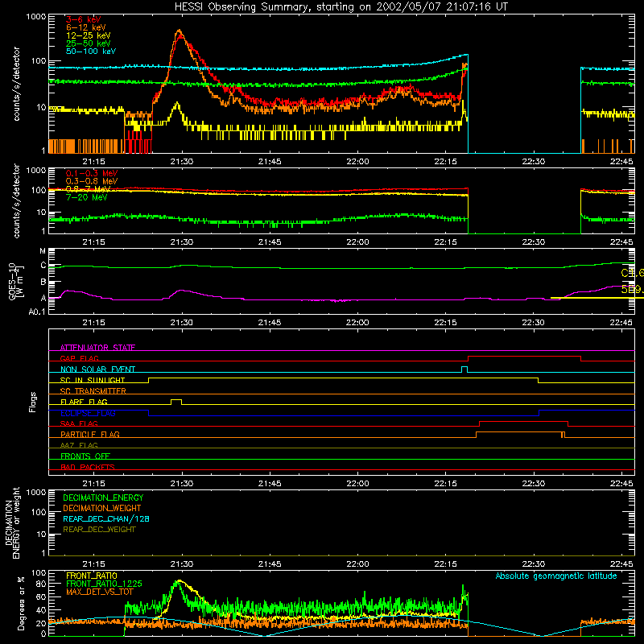Viewport: 644px width, 644px height.
Task: Select the cyan '50-100 keV' legend label
Action: (91, 52)
